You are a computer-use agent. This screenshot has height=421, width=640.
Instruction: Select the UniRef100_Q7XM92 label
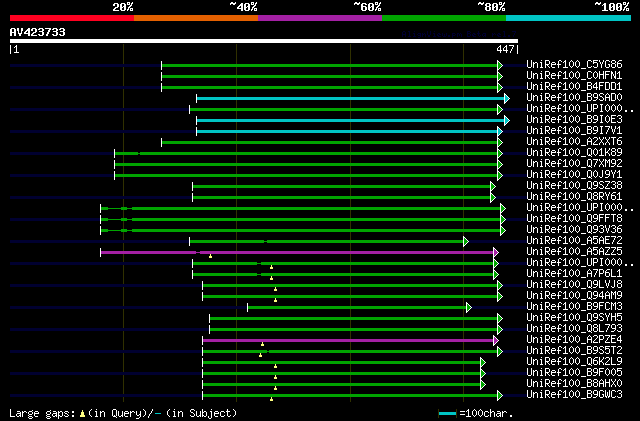point(574,163)
